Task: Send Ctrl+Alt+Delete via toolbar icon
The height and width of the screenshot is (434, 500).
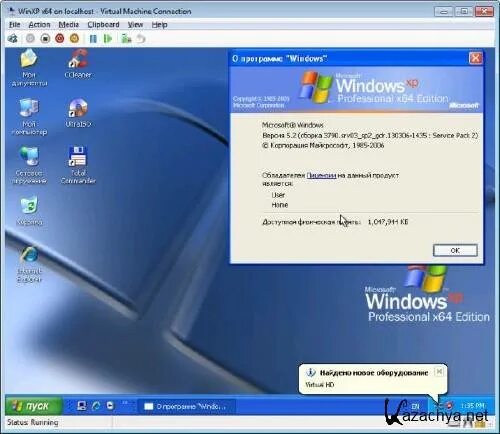Action: click(x=13, y=39)
